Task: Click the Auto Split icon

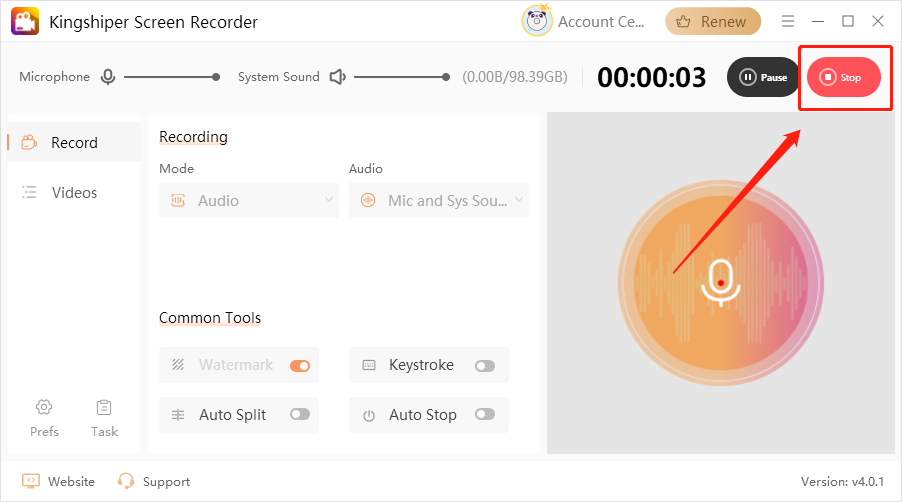Action: click(178, 415)
